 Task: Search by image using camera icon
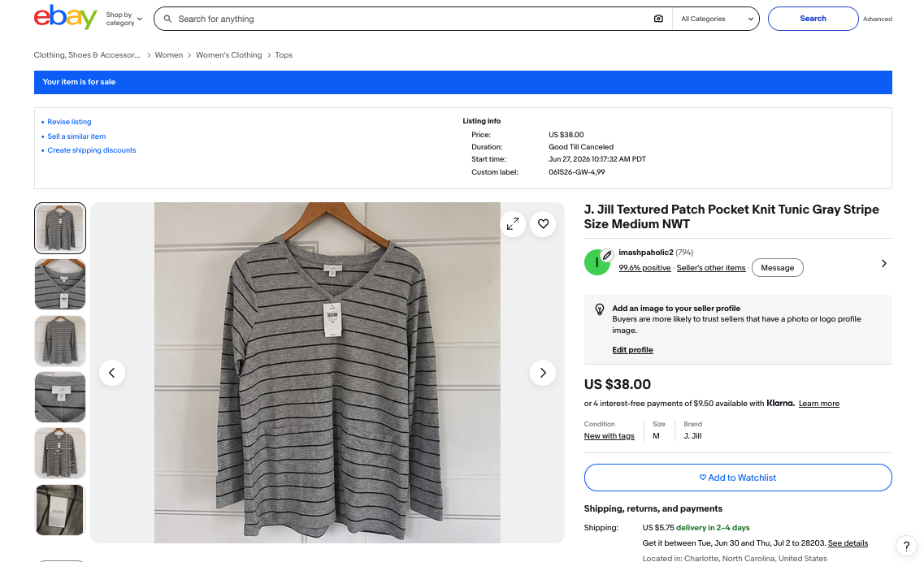[x=658, y=19]
